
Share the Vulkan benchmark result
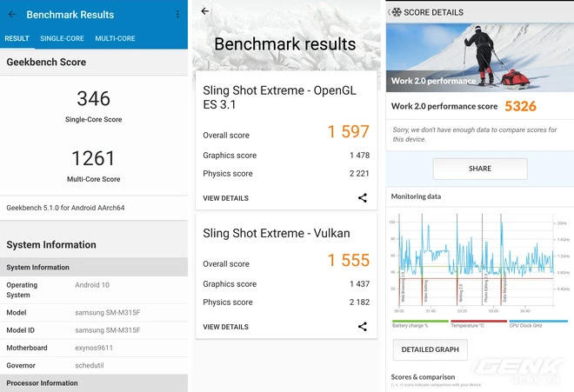pos(362,327)
